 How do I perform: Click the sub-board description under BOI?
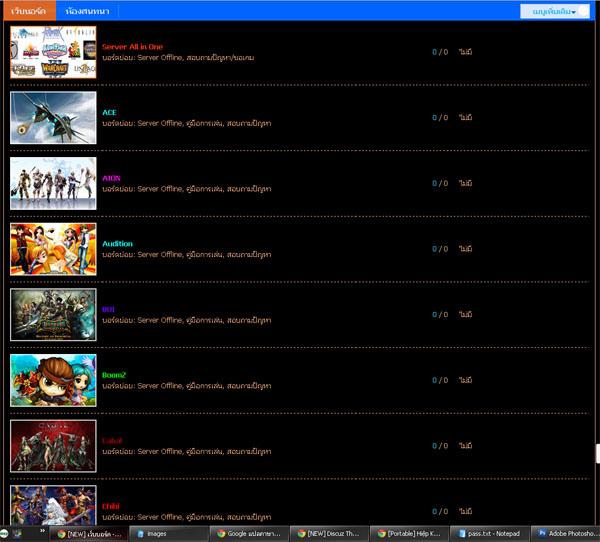(187, 320)
